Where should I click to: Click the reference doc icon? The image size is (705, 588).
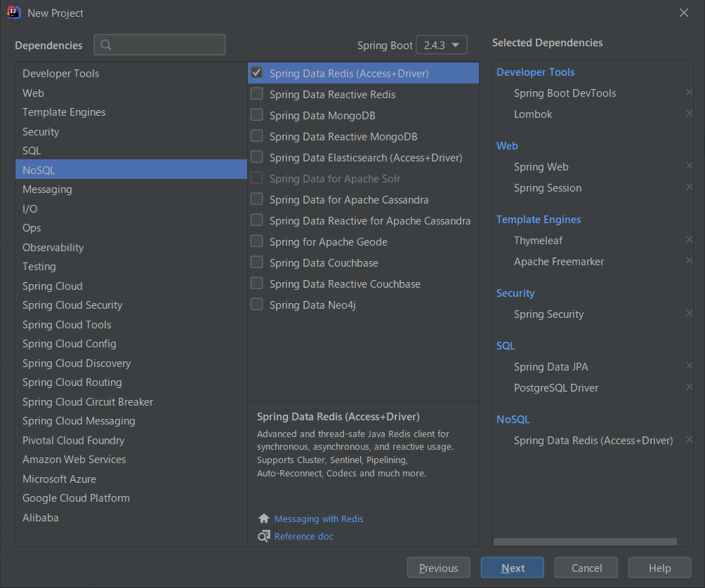point(264,536)
